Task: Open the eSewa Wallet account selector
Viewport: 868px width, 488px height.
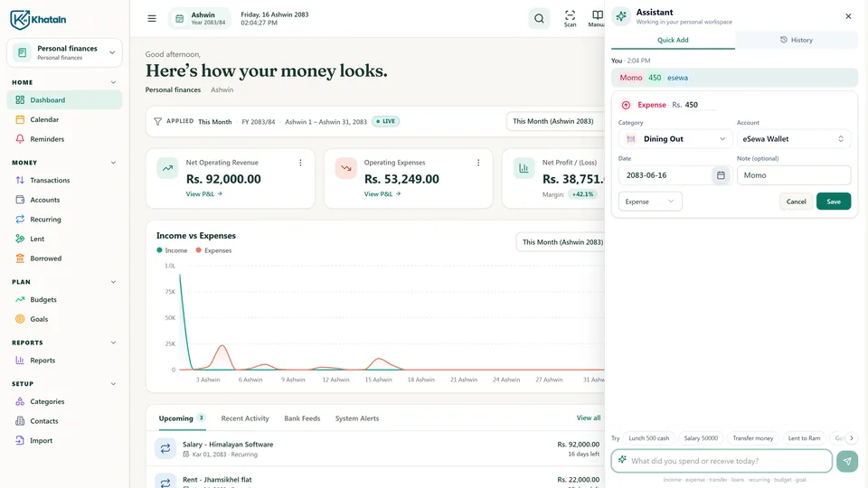Action: (793, 139)
